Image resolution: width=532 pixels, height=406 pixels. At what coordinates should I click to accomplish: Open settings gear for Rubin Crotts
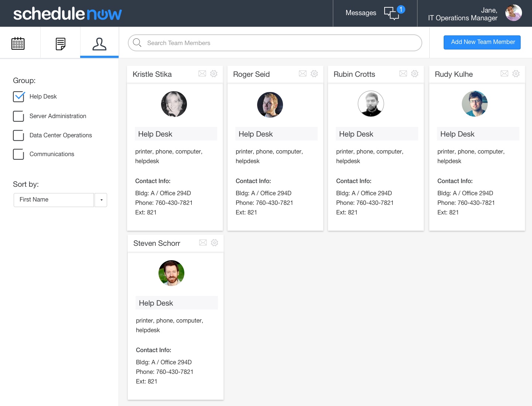(415, 73)
